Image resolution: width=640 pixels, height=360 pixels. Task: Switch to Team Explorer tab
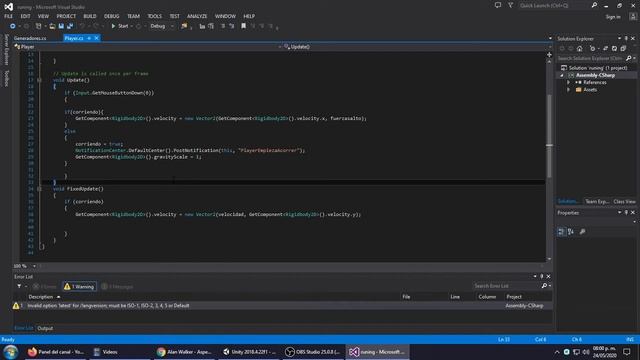pyautogui.click(x=597, y=202)
